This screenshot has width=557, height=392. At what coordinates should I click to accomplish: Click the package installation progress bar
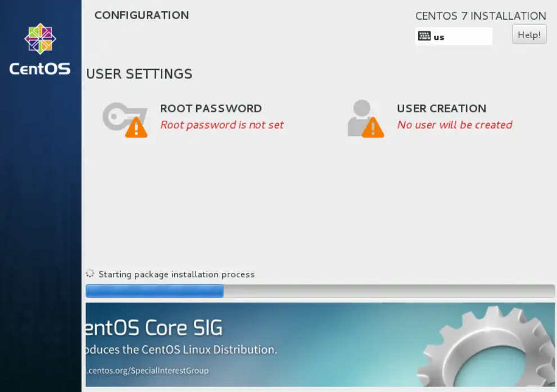tap(320, 290)
